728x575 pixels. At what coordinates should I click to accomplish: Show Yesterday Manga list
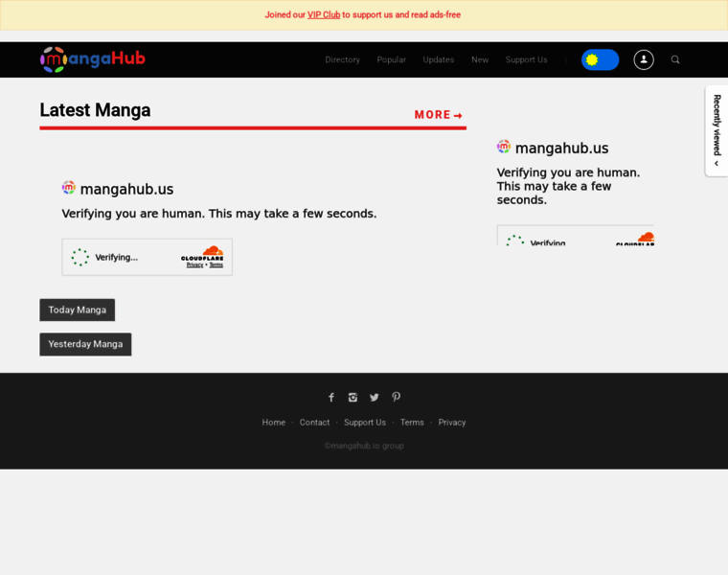click(85, 344)
